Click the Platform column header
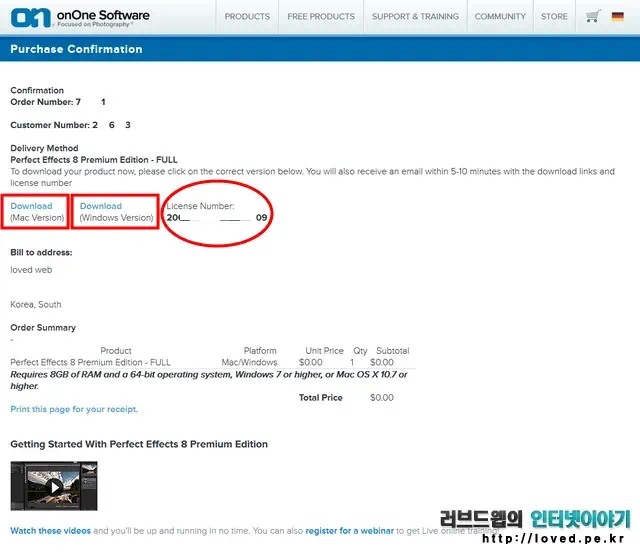The width and height of the screenshot is (640, 553). (x=260, y=351)
